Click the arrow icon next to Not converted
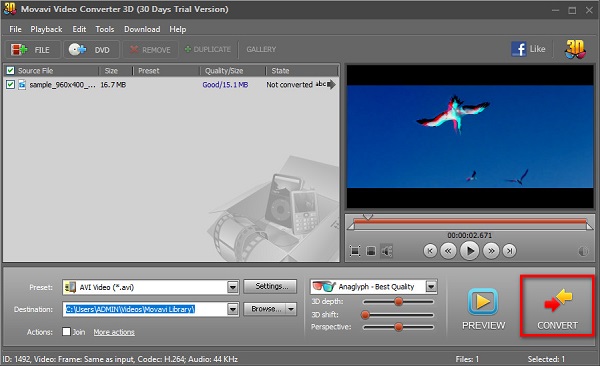Image resolution: width=600 pixels, height=366 pixels. tap(331, 84)
